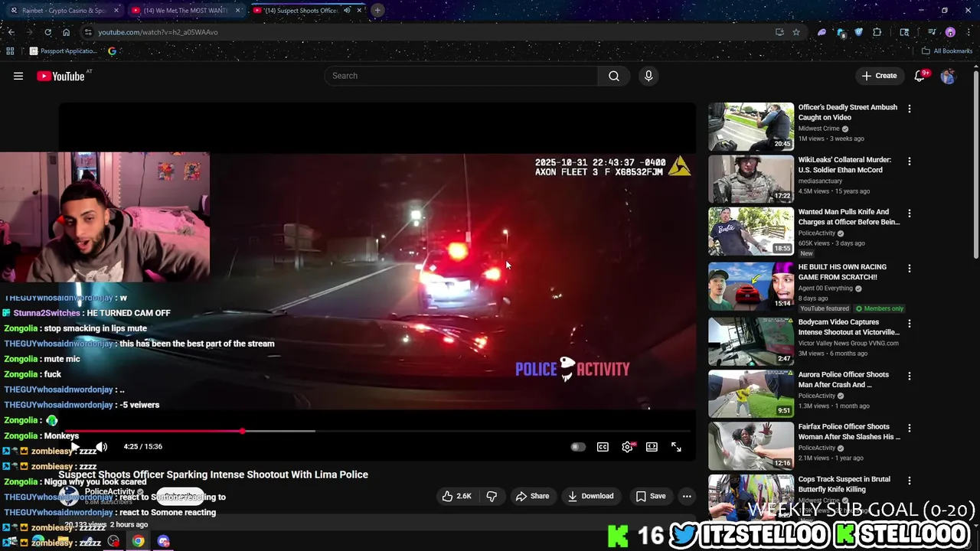Open the player settings gear

[x=627, y=447]
